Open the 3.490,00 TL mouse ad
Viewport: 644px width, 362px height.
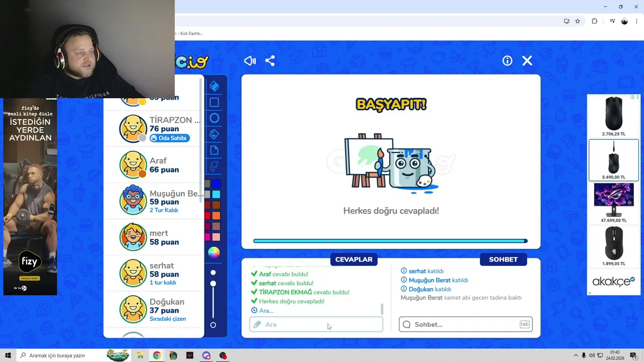tap(613, 160)
